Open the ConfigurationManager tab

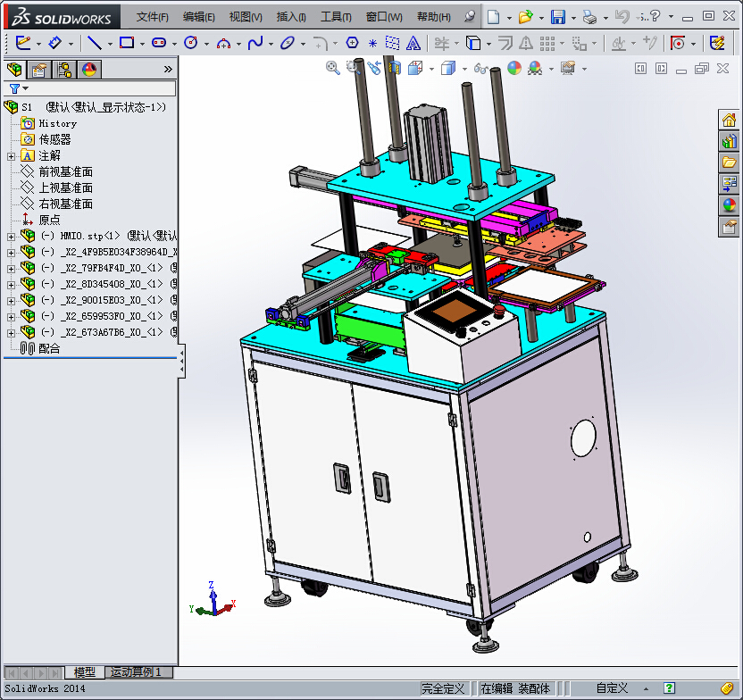tap(64, 70)
